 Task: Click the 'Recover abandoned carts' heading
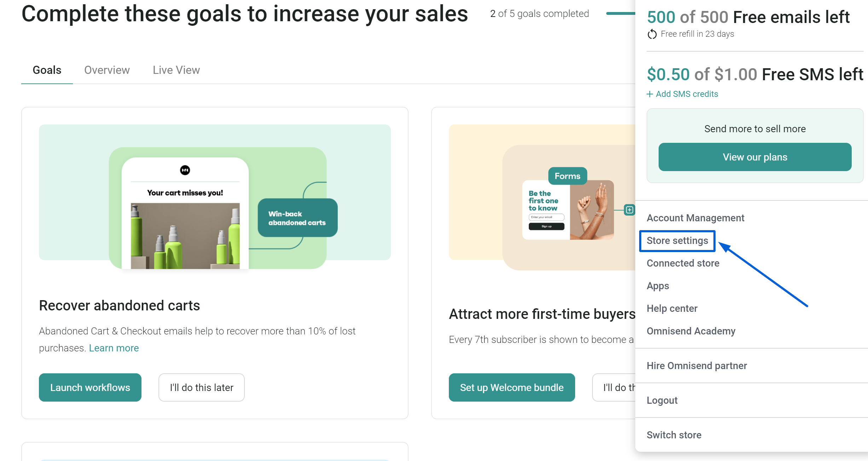[x=120, y=305]
